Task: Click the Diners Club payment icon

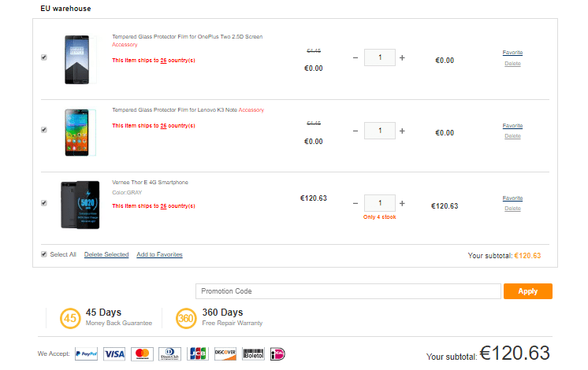Action: (169, 353)
